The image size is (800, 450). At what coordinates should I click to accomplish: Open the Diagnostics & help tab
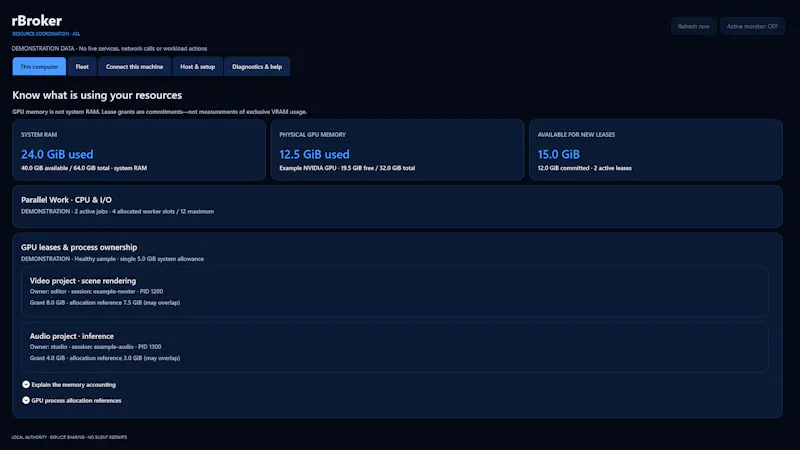(257, 66)
